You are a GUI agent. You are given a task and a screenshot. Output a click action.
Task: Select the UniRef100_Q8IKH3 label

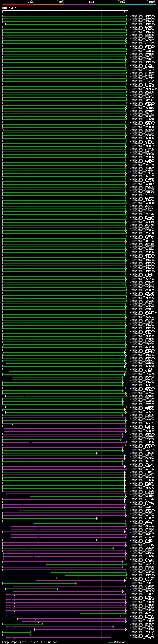142,467
